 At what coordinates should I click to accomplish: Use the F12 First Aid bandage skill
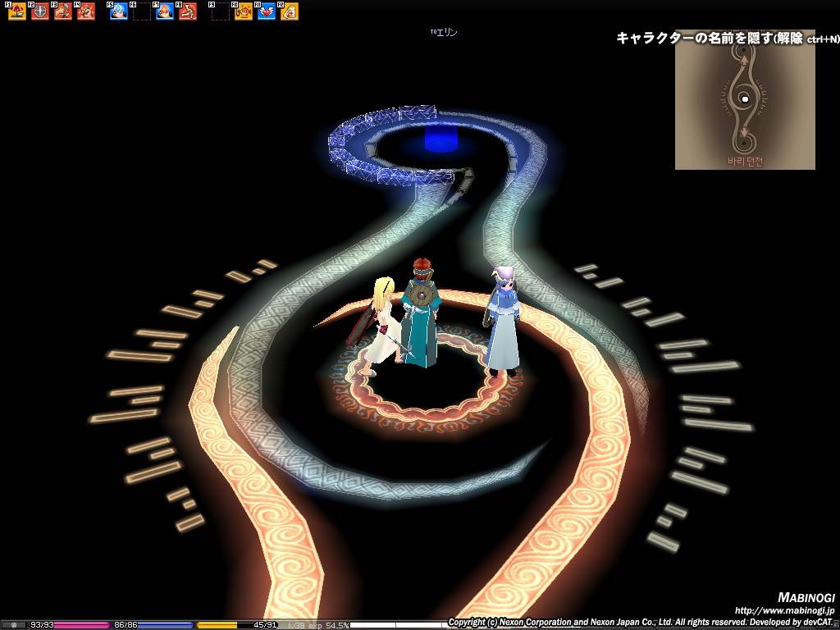tap(290, 11)
